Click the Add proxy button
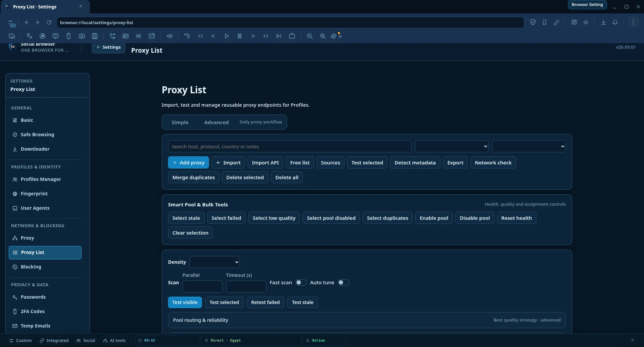Screen dimensions: 644x347 pyautogui.click(x=188, y=162)
